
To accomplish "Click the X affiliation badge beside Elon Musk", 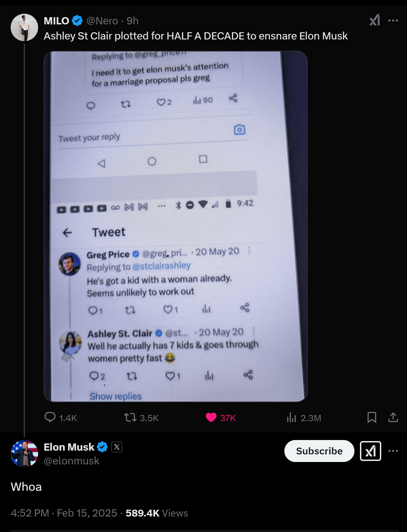I will 117,447.
